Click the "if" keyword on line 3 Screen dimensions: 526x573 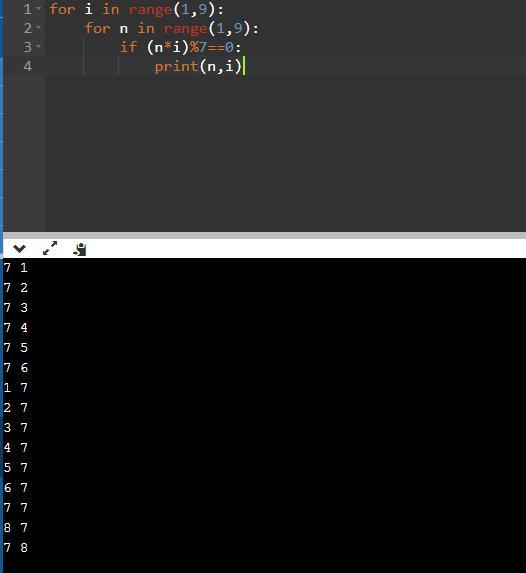129,47
